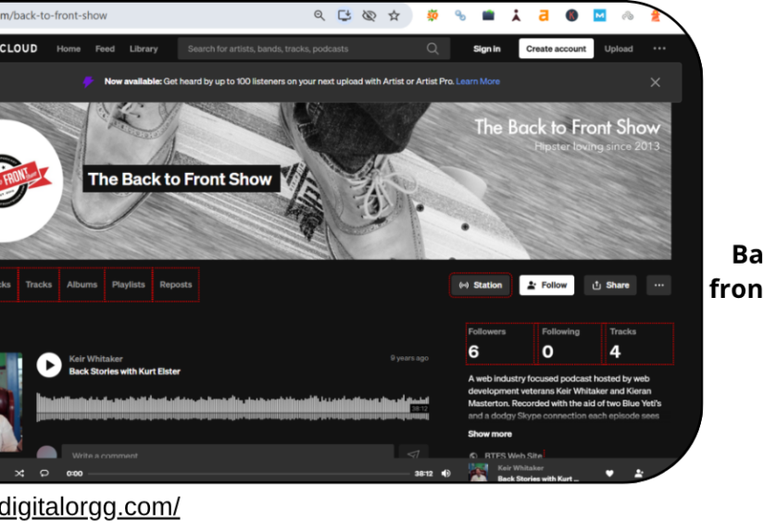Open Library in navigation
764x532 pixels.
144,49
